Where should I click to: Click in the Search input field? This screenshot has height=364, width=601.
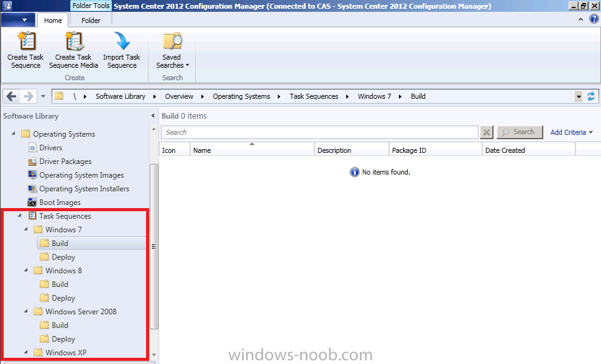(x=319, y=132)
